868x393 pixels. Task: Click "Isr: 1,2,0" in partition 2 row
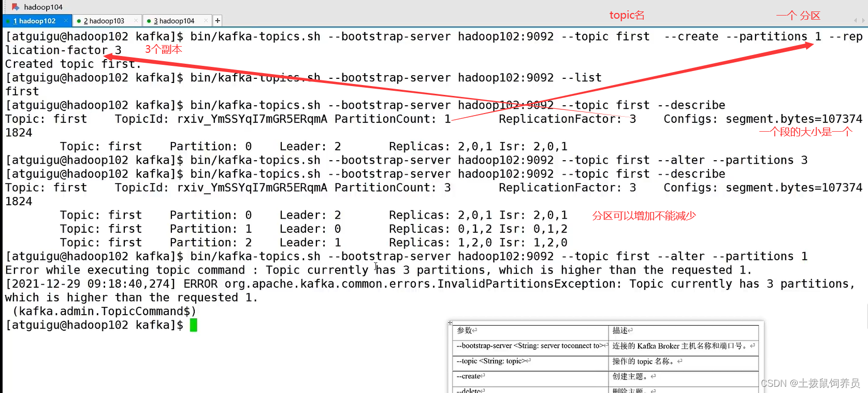[x=533, y=243]
